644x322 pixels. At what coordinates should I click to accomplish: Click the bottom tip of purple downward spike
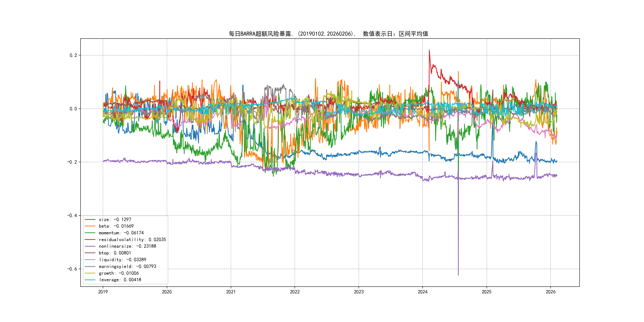[x=458, y=275]
